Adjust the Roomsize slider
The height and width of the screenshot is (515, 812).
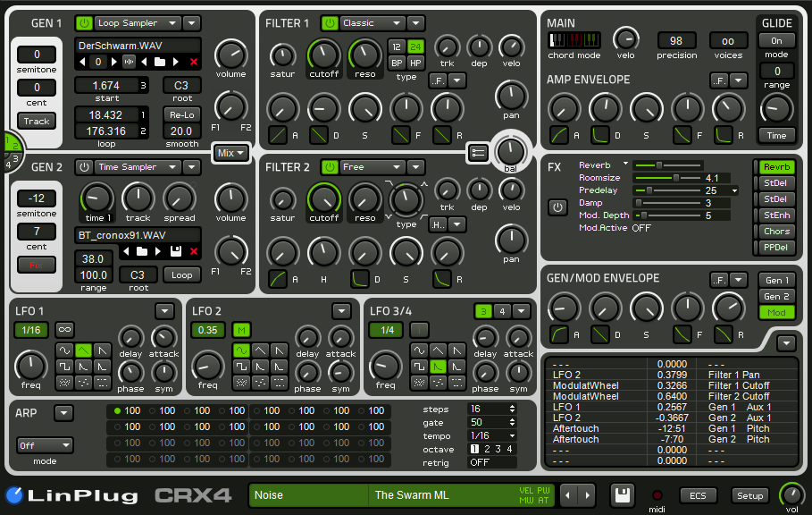667,178
